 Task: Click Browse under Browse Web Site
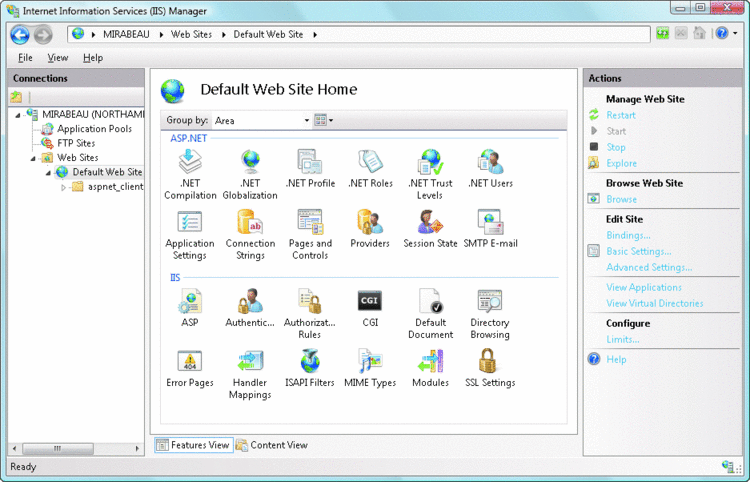[x=621, y=199]
